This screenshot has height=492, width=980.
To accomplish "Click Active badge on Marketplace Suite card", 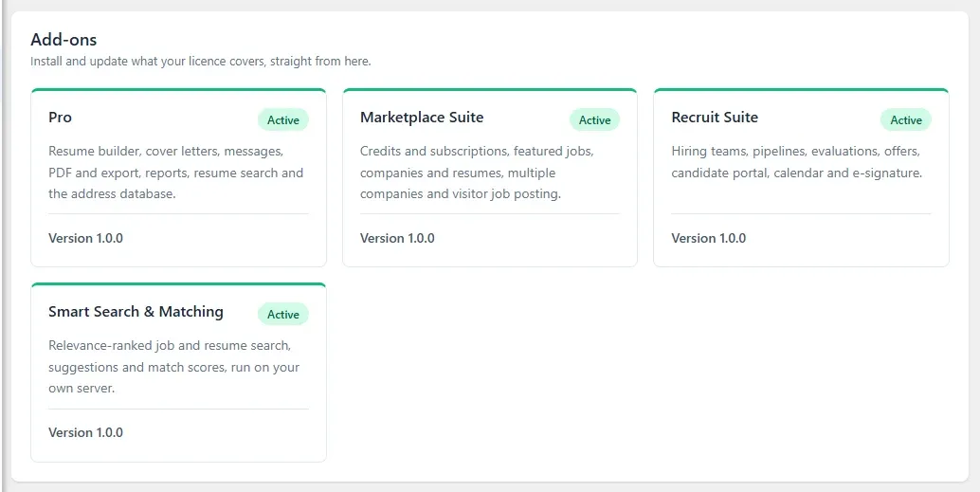I will pos(594,120).
